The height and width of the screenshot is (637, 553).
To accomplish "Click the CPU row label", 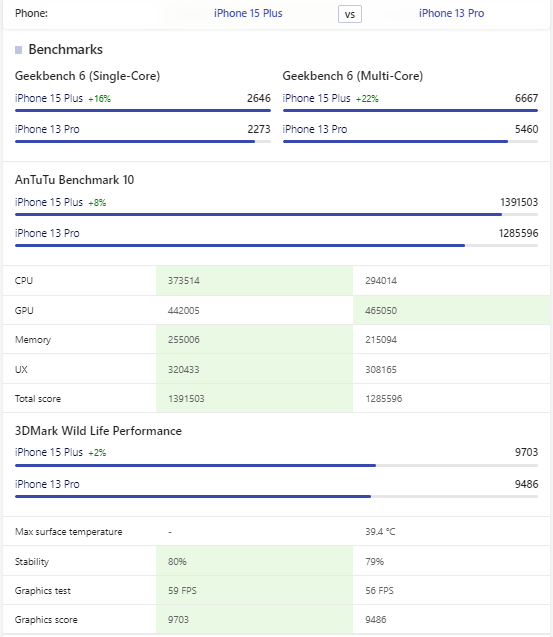I will coord(24,281).
